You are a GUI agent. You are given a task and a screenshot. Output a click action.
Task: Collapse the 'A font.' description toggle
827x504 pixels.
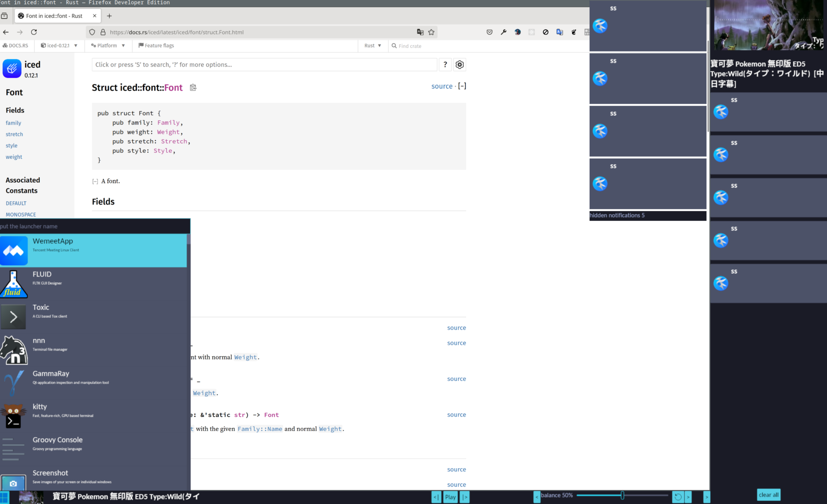pyautogui.click(x=95, y=181)
